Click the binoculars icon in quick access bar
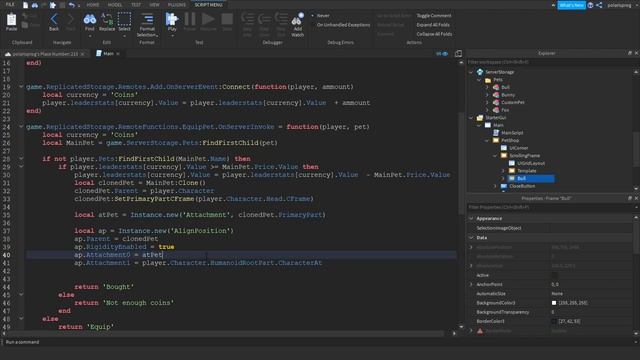Viewport: 640px width, 360px height. [x=35, y=5]
